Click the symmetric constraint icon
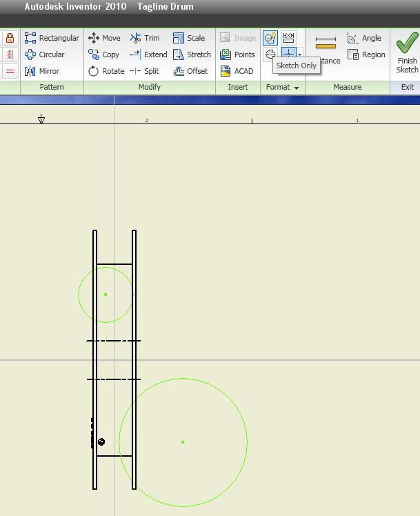 [10, 54]
